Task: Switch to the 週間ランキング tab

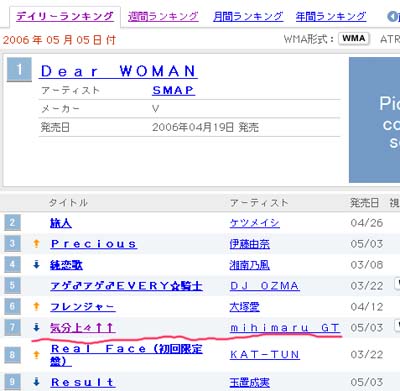Action: (163, 16)
